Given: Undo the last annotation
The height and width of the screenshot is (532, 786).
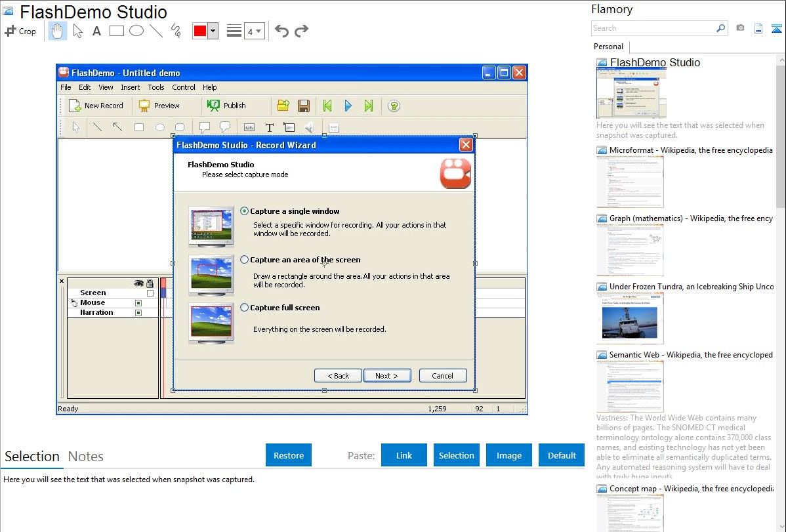Looking at the screenshot, I should coord(281,31).
